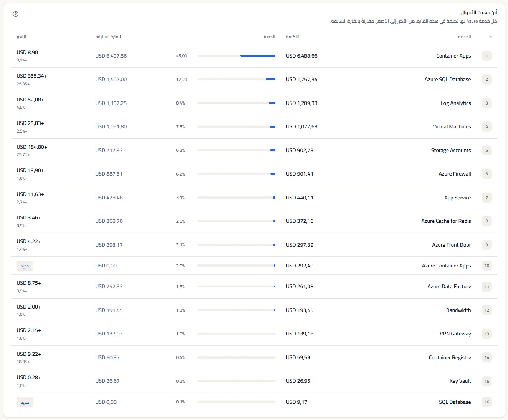Click the أين ذهبت الأموال heading
This screenshot has height=420, width=508.
point(479,13)
